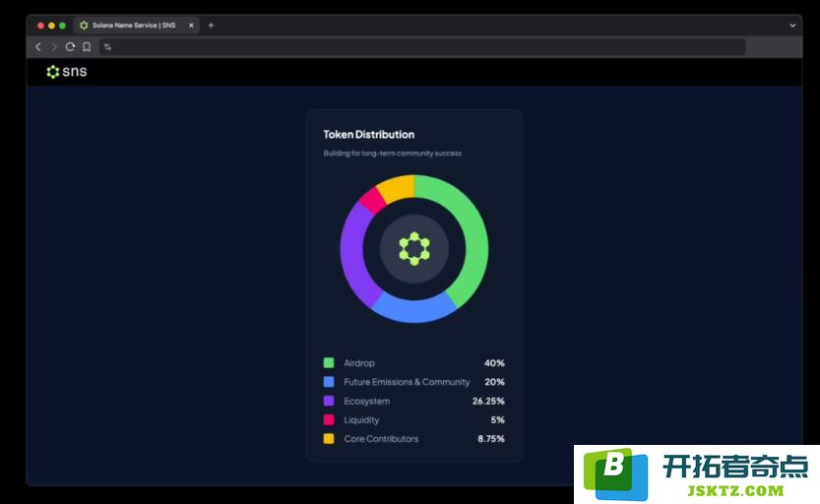820x504 pixels.
Task: Focus the browser address bar
Action: point(422,47)
